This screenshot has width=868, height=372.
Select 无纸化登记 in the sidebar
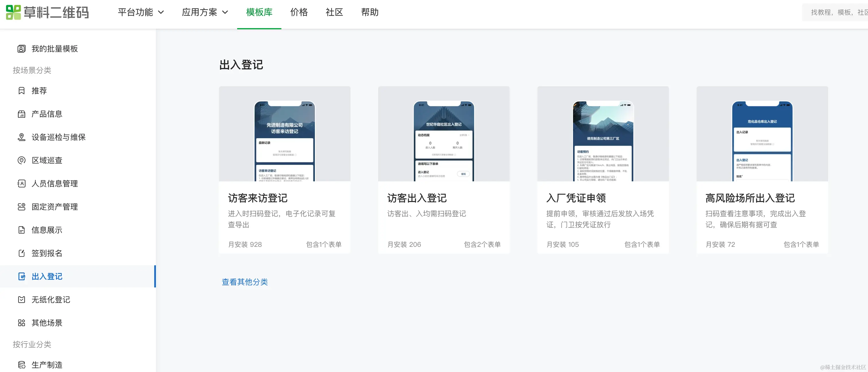tap(51, 300)
